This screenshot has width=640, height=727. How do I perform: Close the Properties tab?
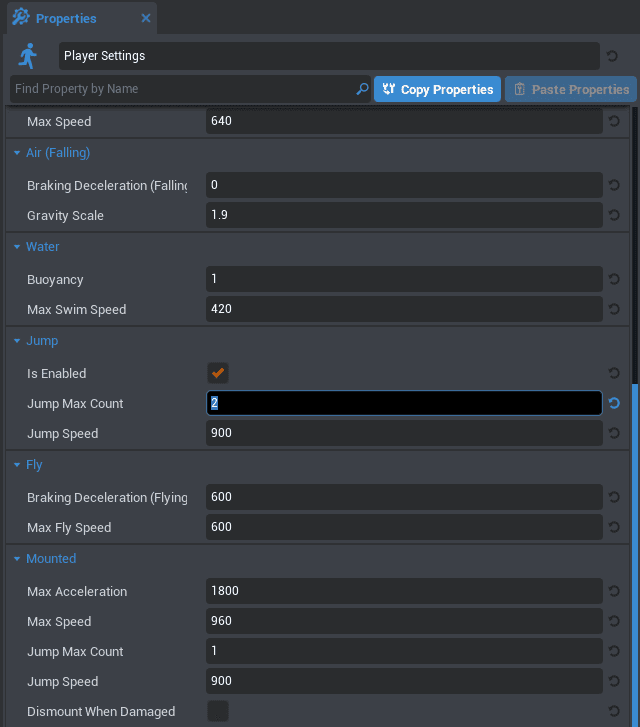coord(146,18)
